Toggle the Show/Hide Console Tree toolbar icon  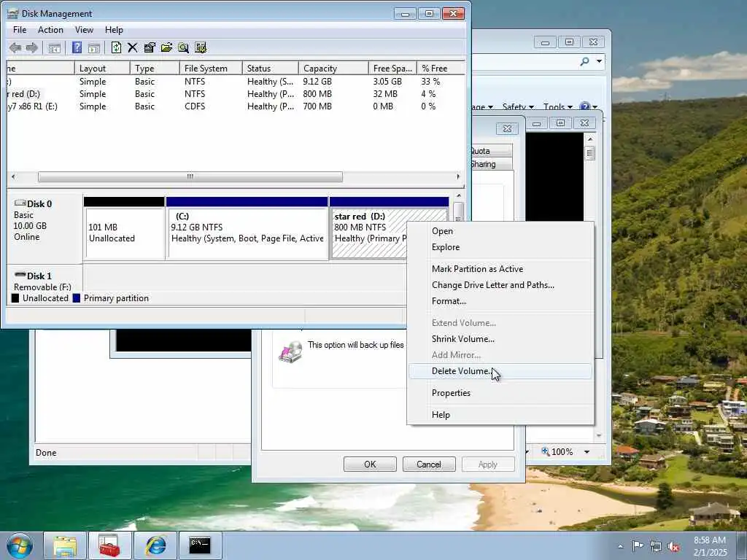pyautogui.click(x=54, y=47)
